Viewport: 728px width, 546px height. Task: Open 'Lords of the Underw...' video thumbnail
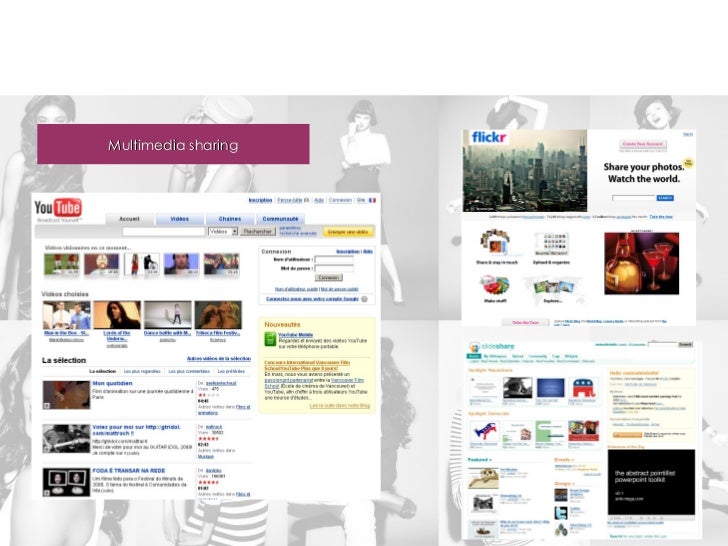[117, 315]
